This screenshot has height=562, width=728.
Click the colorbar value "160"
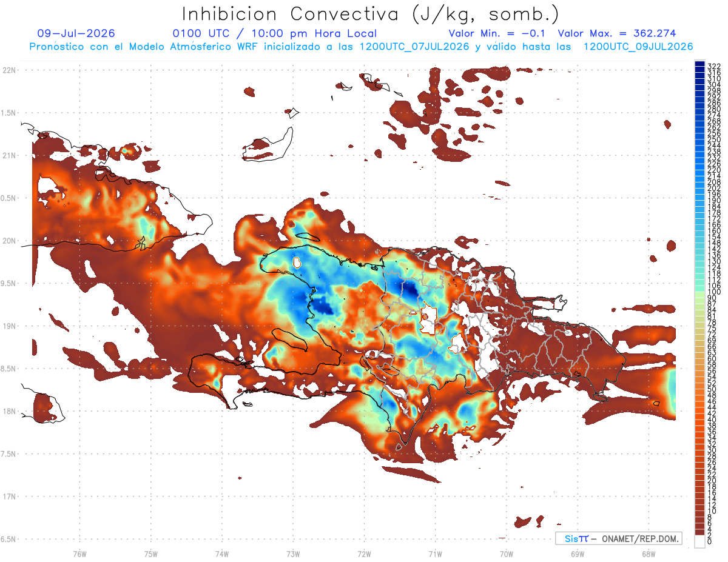coord(714,230)
